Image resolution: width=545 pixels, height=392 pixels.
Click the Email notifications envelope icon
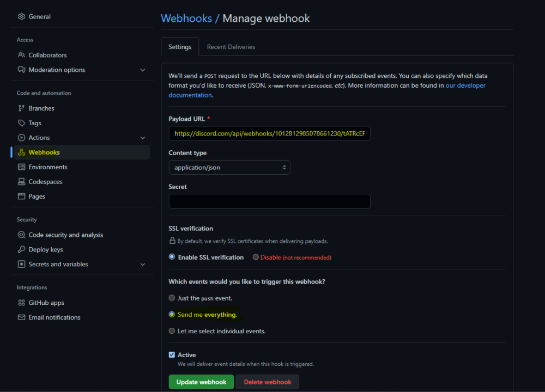coord(22,317)
